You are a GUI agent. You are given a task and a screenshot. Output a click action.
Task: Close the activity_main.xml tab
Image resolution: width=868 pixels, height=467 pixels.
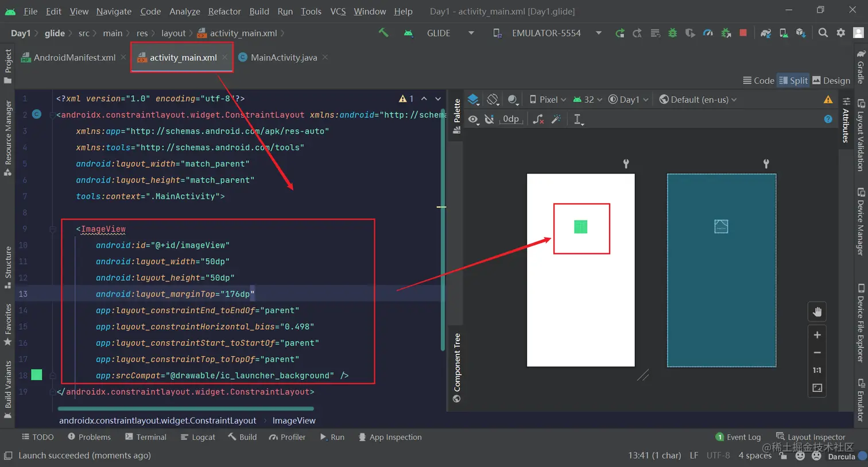(225, 57)
